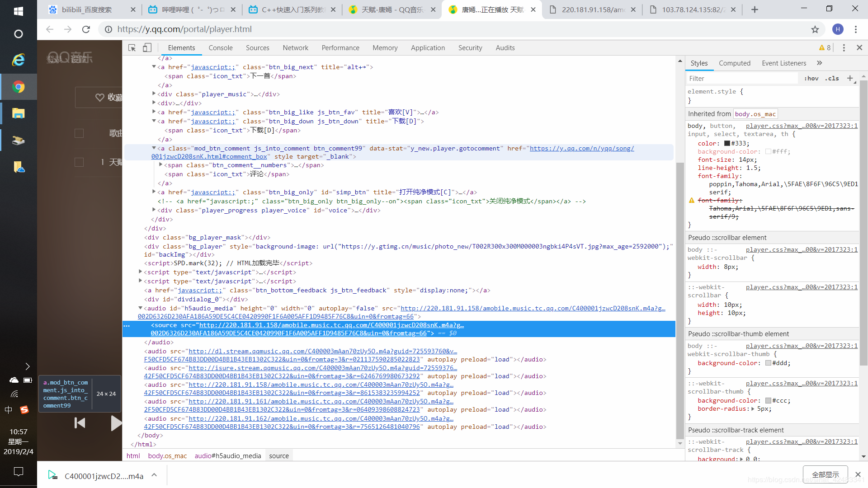This screenshot has height=488, width=868.
Task: Collapse the audio h5audio_media node
Action: pos(140,308)
